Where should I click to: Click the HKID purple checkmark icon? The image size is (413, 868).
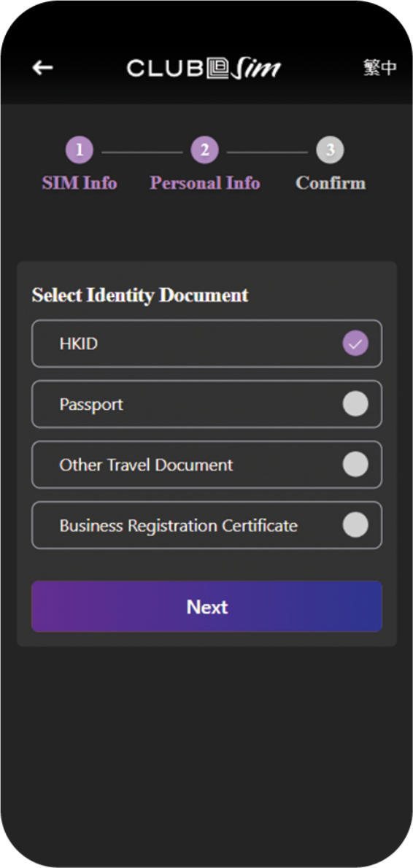(x=355, y=344)
